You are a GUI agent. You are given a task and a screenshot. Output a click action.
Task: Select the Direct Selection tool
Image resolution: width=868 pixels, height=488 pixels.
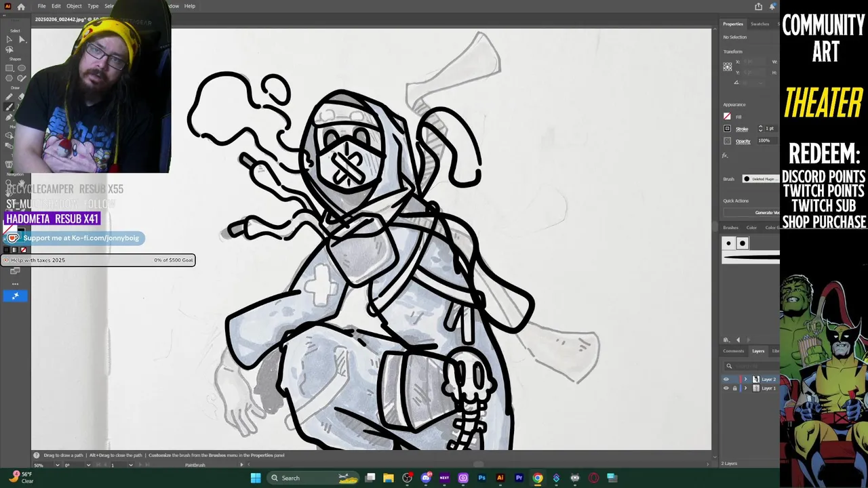coord(22,39)
